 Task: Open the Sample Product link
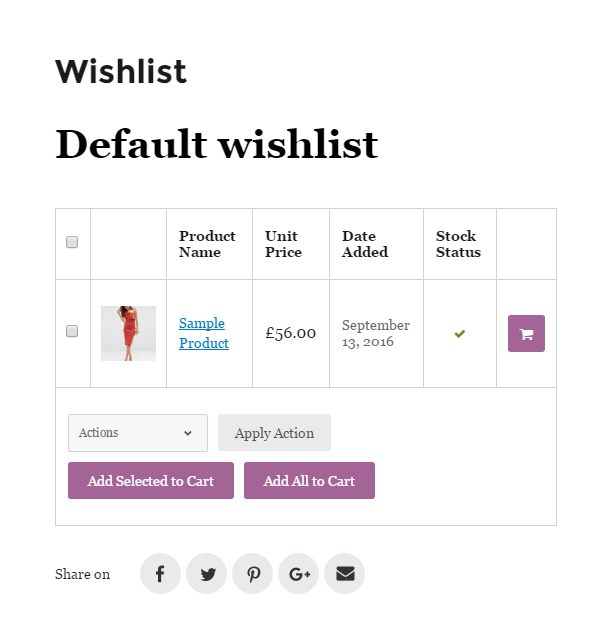(x=204, y=333)
